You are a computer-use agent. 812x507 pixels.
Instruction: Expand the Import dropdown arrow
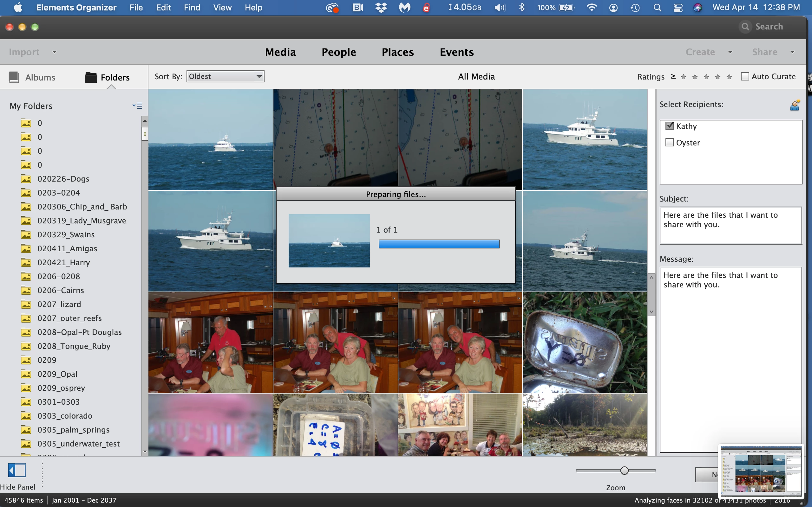tap(54, 52)
